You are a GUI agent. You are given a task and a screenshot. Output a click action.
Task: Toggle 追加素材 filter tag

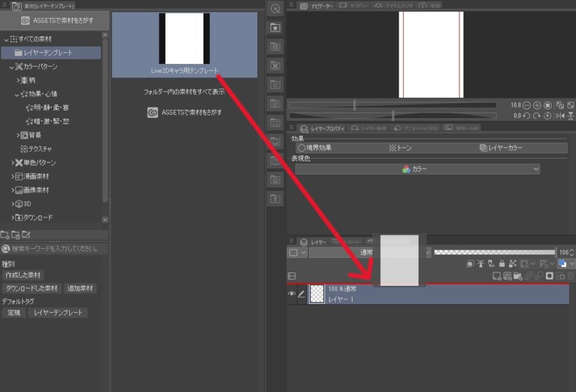point(80,288)
